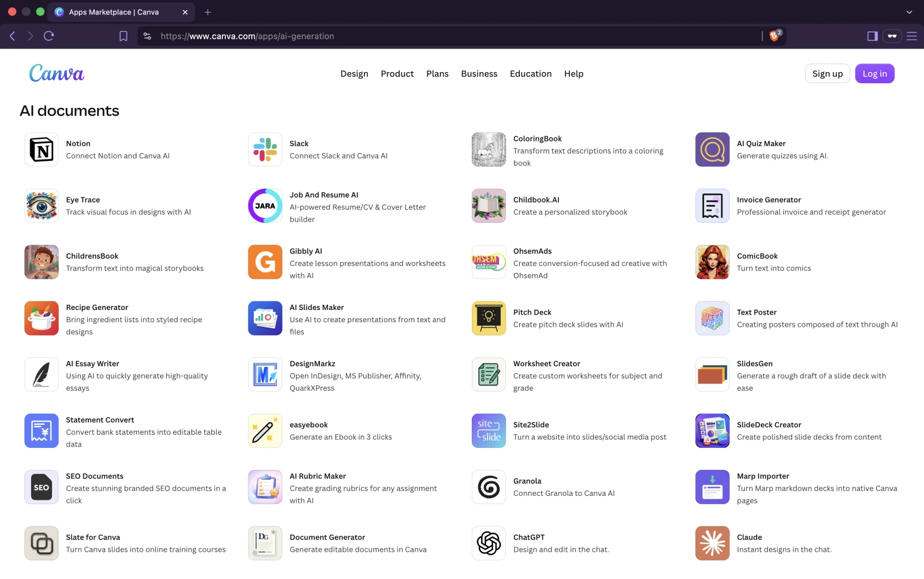Go to the Plans menu item
Viewport: 924px width, 579px height.
click(x=437, y=74)
